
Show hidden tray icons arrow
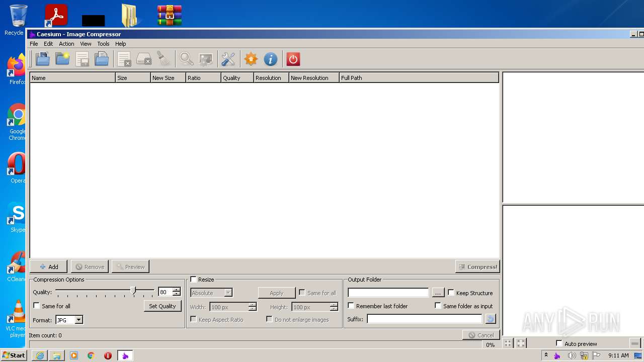(x=546, y=355)
